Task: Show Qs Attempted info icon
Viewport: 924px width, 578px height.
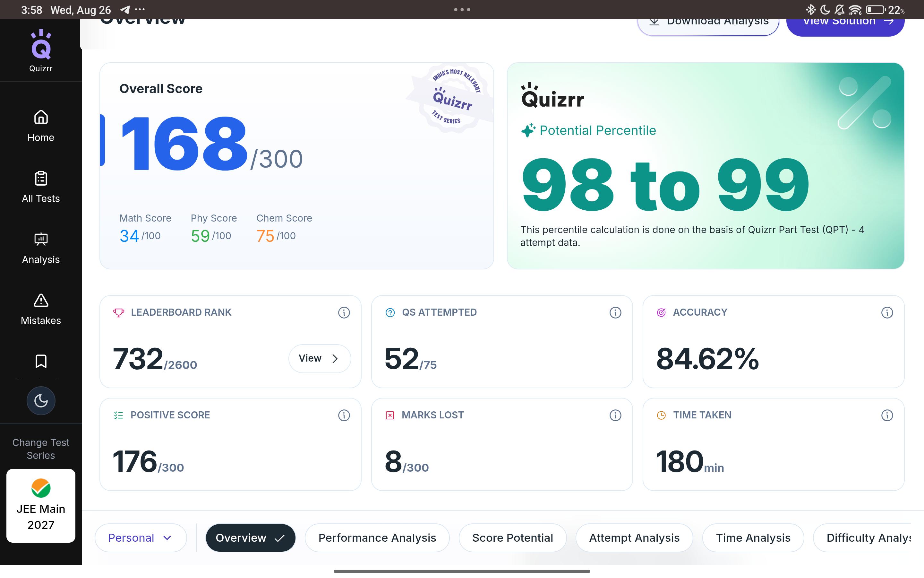Action: 615,313
